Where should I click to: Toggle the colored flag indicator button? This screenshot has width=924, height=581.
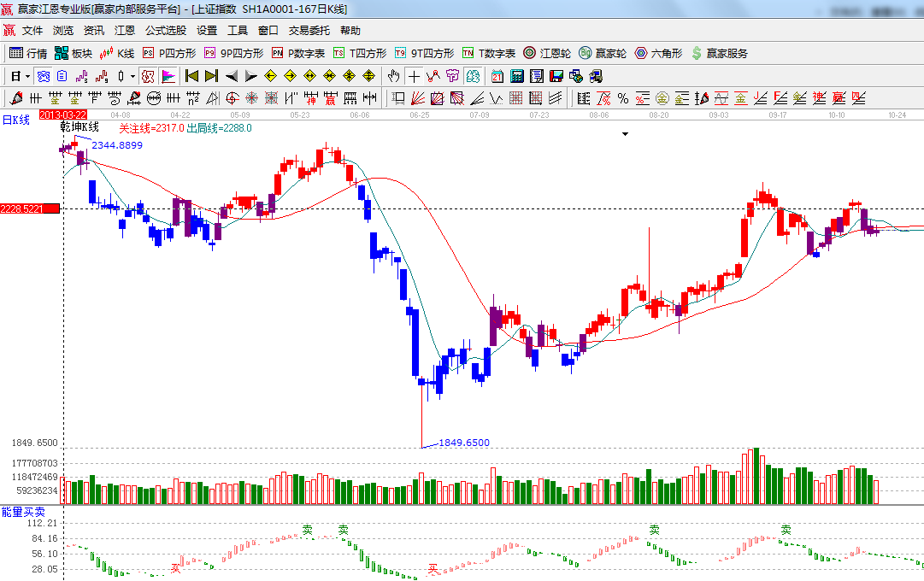click(x=168, y=76)
